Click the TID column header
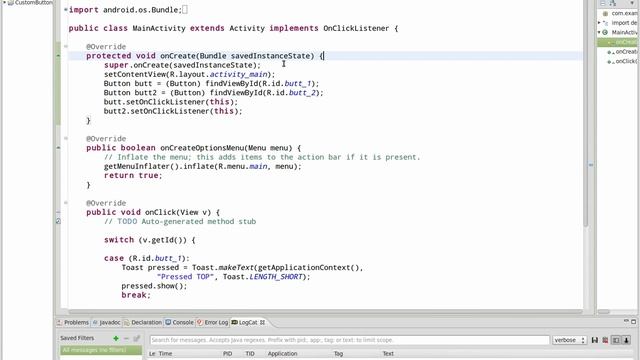The height and width of the screenshot is (360, 640). click(250, 353)
